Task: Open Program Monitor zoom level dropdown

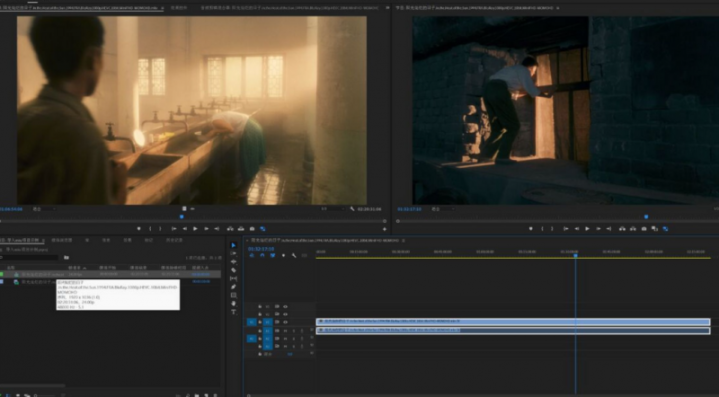Action: point(442,209)
